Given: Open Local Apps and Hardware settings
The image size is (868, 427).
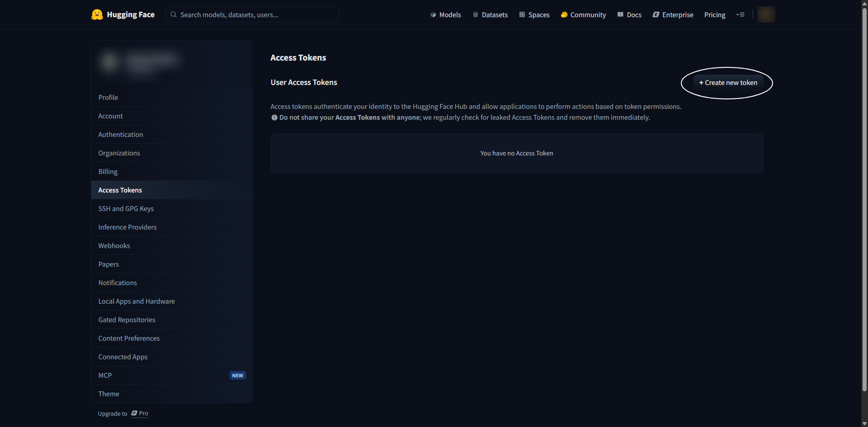Looking at the screenshot, I should [172, 301].
